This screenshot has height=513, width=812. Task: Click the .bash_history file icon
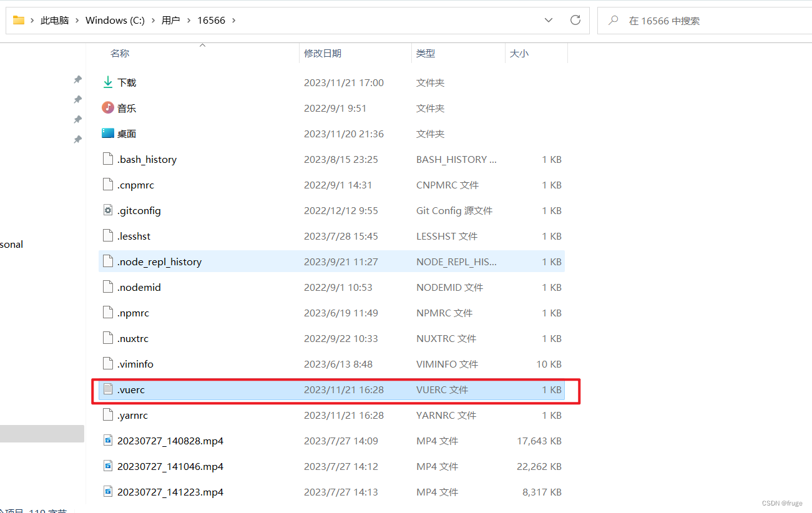click(x=108, y=159)
